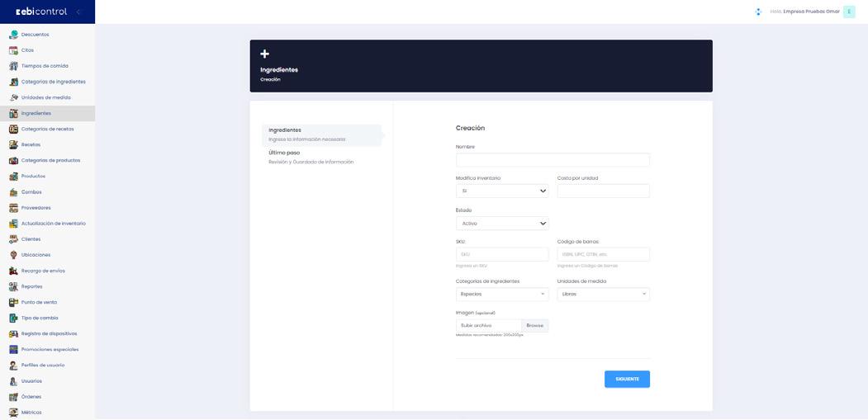The width and height of the screenshot is (868, 420).
Task: Open the Recetas menu label
Action: tap(31, 144)
